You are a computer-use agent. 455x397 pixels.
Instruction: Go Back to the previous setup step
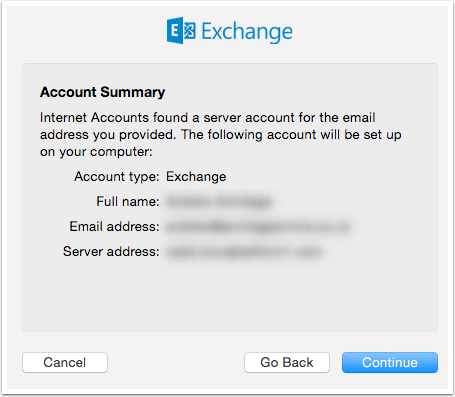(287, 362)
